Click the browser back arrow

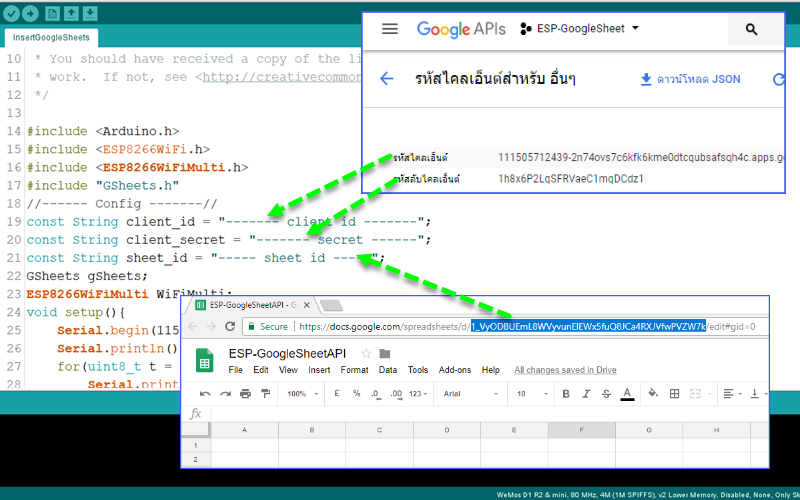192,327
